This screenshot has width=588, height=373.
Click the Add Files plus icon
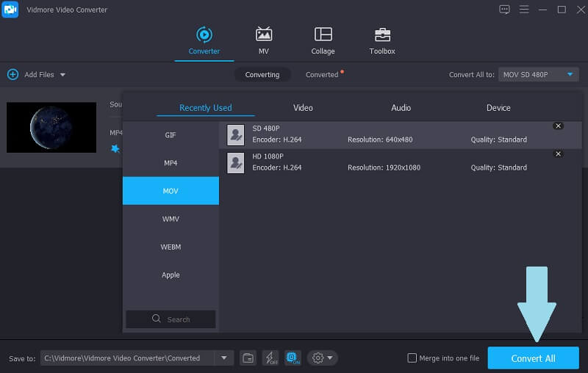(12, 74)
